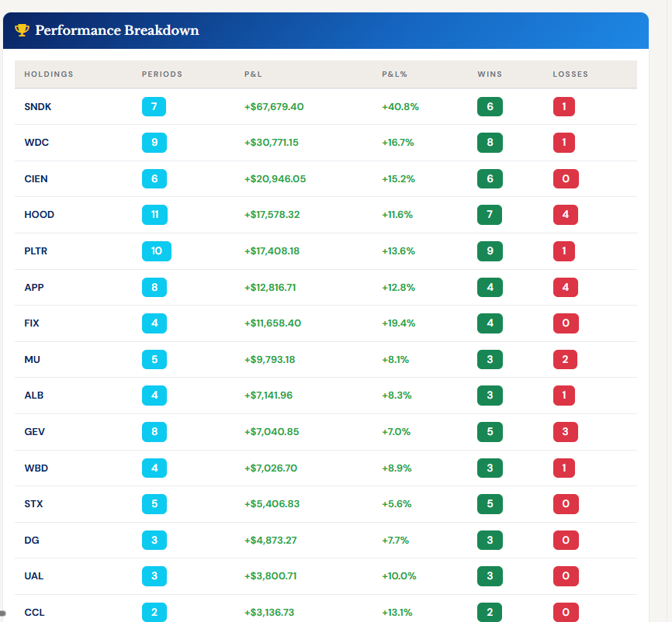This screenshot has width=672, height=622.
Task: Click the green wins badge for STX
Action: (x=490, y=504)
